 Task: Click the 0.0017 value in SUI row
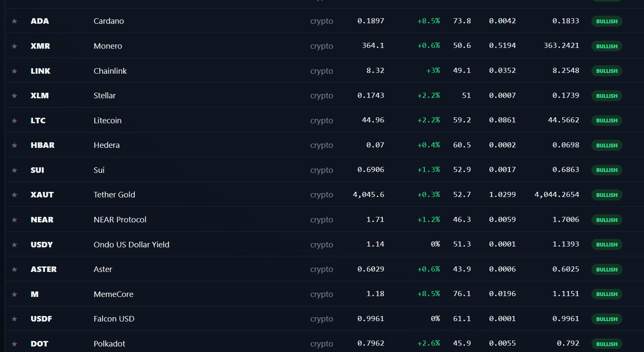click(502, 170)
